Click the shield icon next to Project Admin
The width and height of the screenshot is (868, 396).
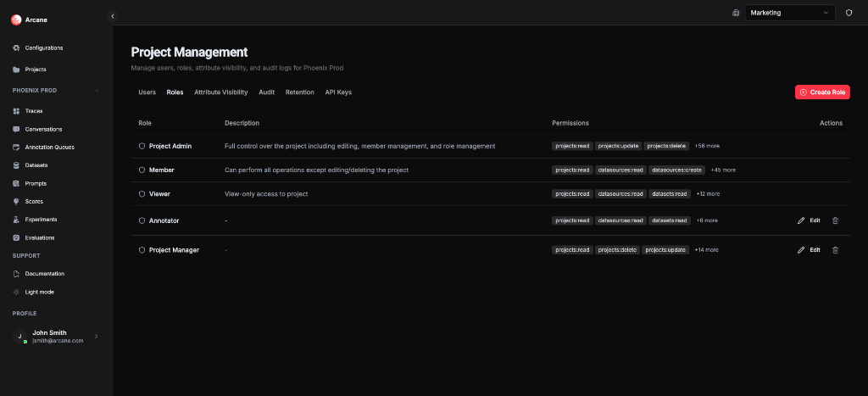tap(142, 146)
